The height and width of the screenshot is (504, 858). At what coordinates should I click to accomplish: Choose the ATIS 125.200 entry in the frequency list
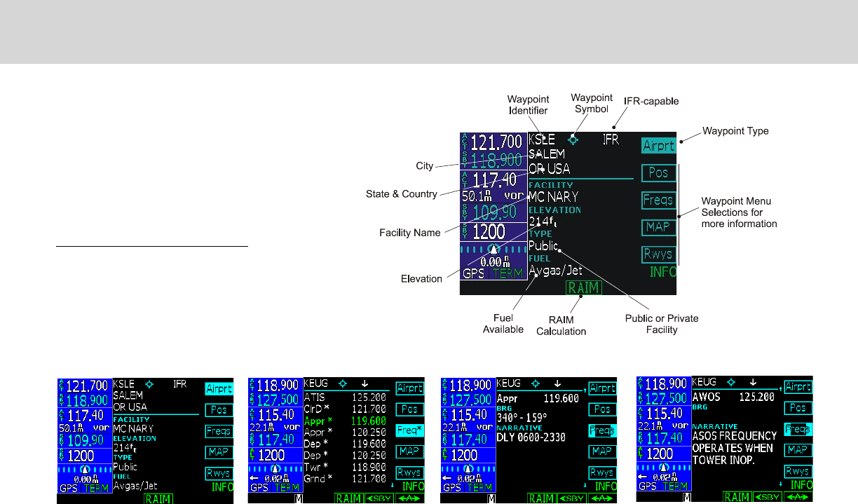tap(346, 397)
